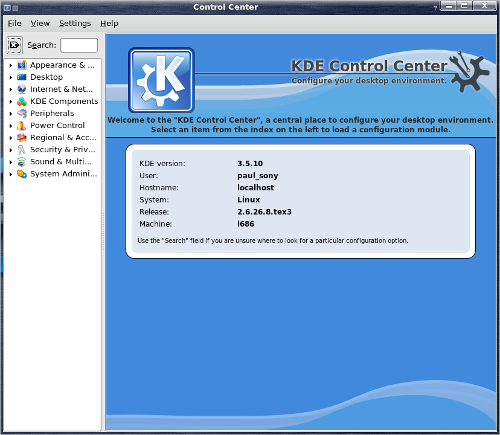Select the Desktop tree item label
Viewport: 500px width, 435px height.
point(46,77)
